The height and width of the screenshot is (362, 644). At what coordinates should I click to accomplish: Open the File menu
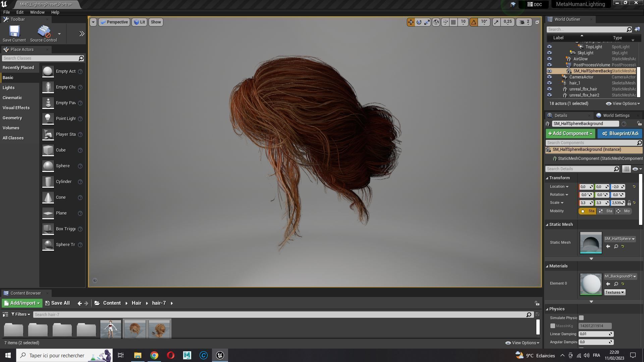[6, 12]
